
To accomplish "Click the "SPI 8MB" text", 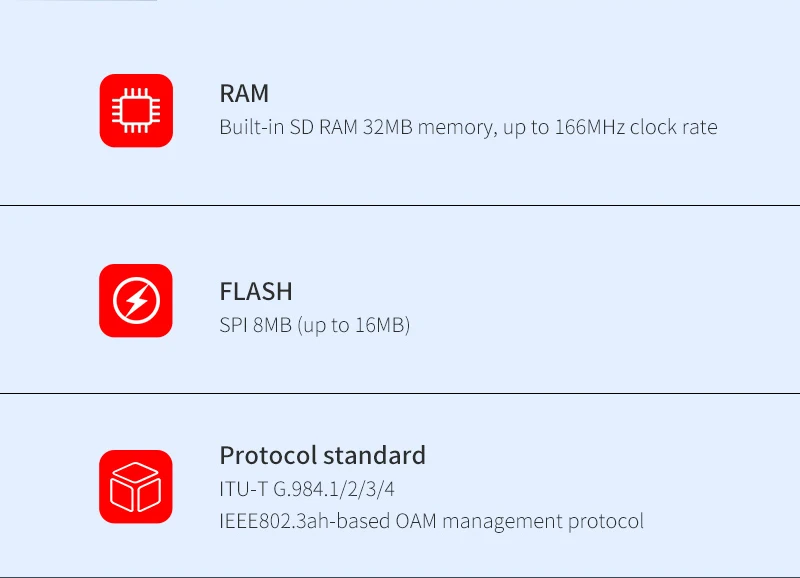I will click(x=255, y=326).
